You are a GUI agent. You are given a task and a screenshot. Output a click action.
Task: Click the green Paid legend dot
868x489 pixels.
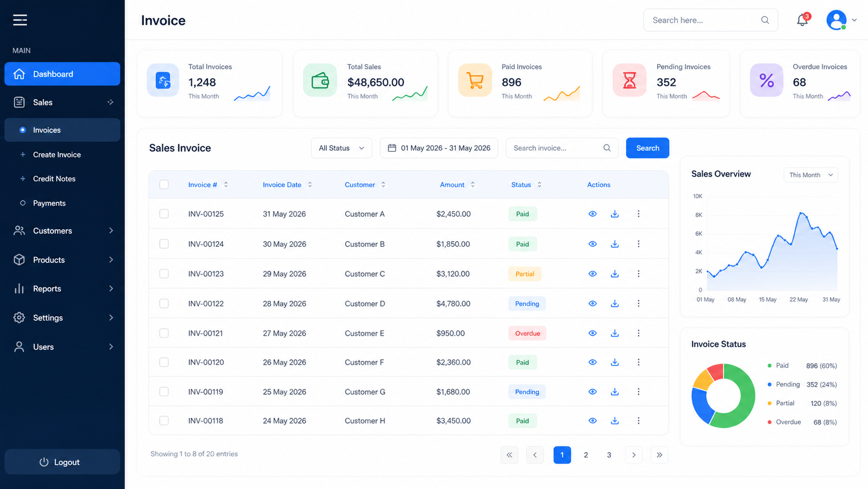click(769, 366)
